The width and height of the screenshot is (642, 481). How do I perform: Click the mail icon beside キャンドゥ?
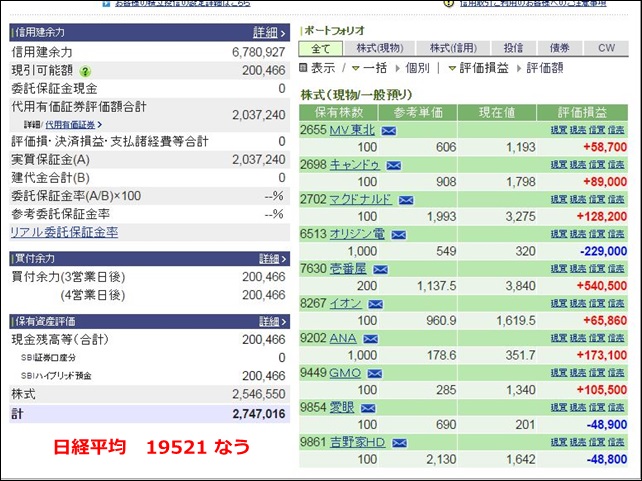point(393,165)
